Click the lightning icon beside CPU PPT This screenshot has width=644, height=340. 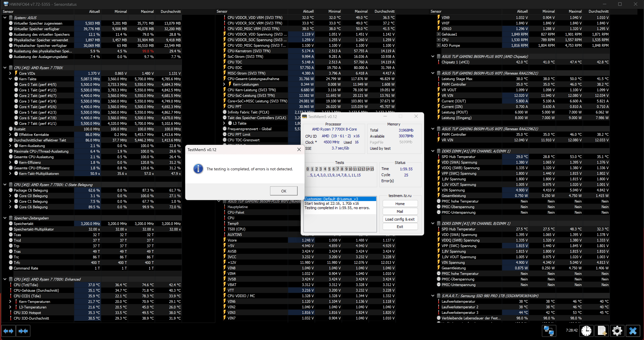point(224,106)
